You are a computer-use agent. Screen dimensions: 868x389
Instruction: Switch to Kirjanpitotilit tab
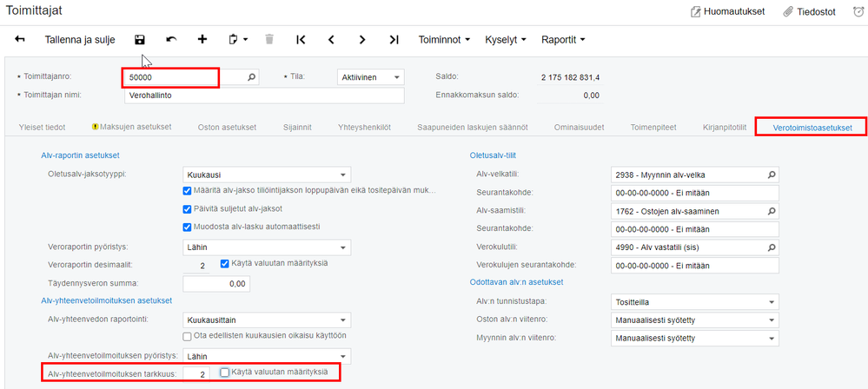[725, 128]
